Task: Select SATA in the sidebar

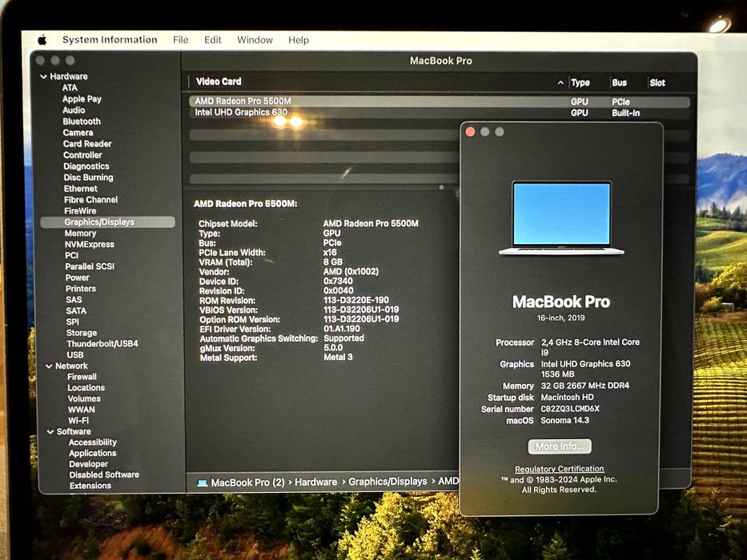Action: pyautogui.click(x=76, y=311)
